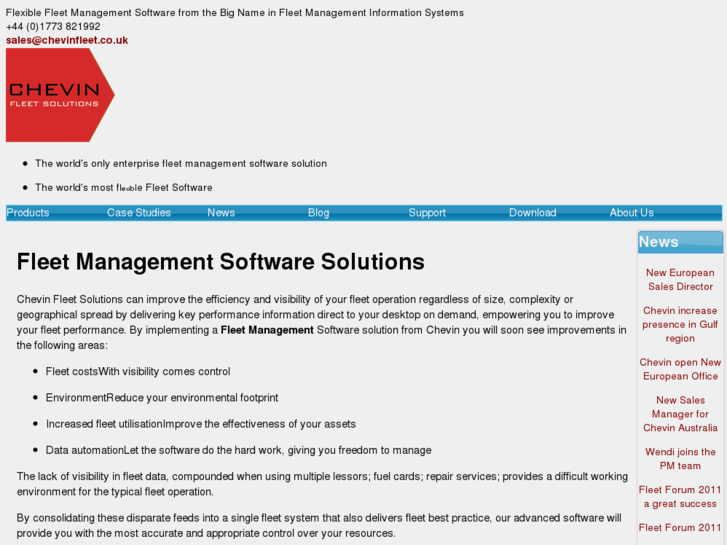Click the News sidebar header
727x545 pixels.
(680, 242)
